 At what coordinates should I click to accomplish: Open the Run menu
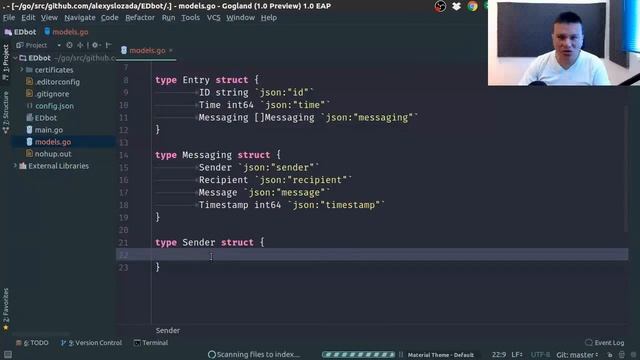point(168,18)
